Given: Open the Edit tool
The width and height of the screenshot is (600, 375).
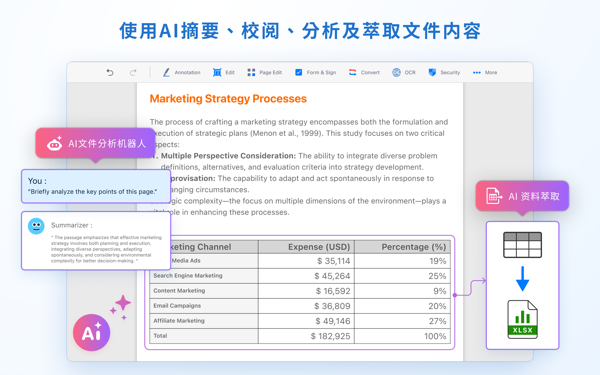Looking at the screenshot, I should pyautogui.click(x=223, y=72).
